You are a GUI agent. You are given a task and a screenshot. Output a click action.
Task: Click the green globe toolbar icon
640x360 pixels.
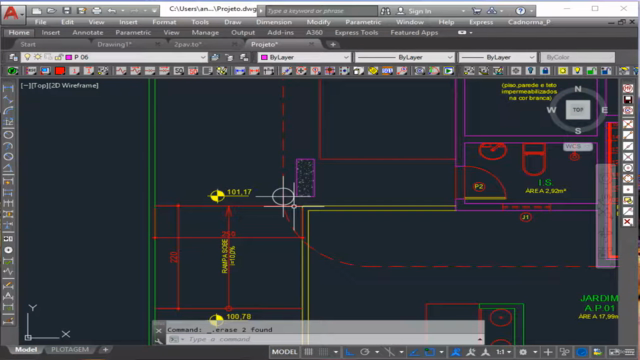click(13, 71)
